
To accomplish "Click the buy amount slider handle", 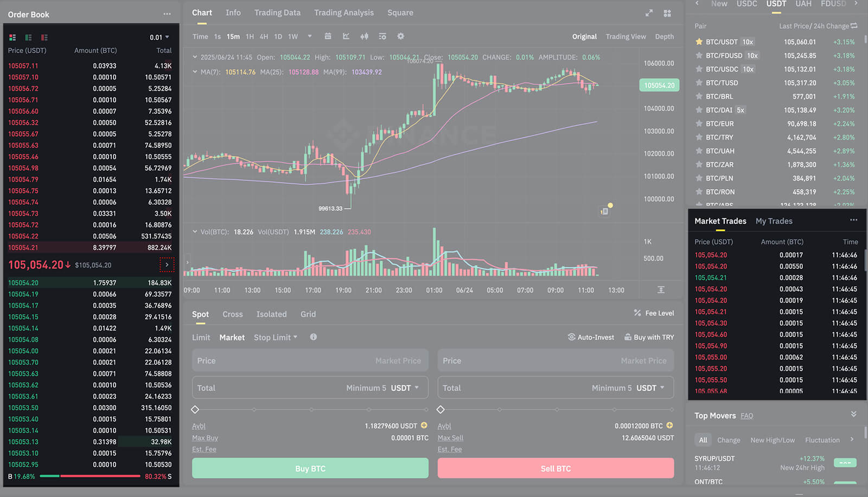I will pos(195,409).
